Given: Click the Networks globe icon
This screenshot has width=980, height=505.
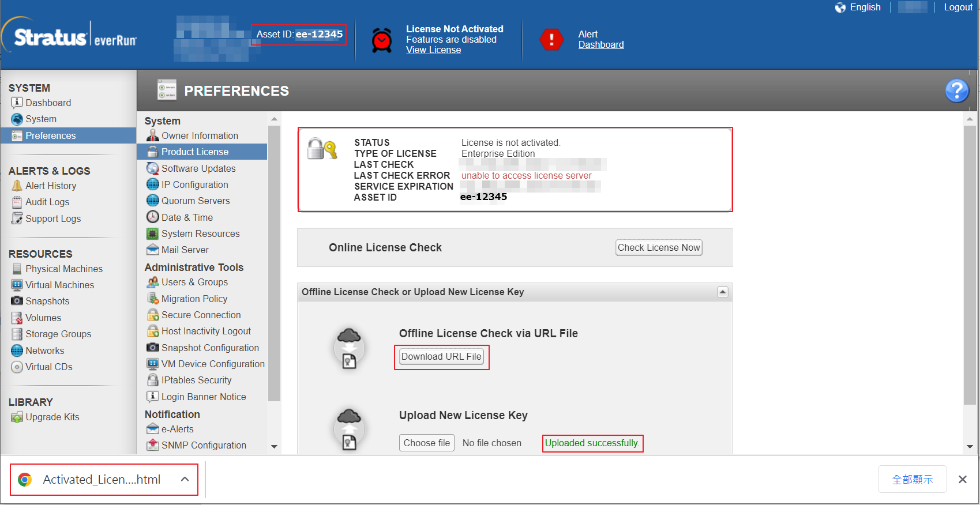Looking at the screenshot, I should [17, 351].
